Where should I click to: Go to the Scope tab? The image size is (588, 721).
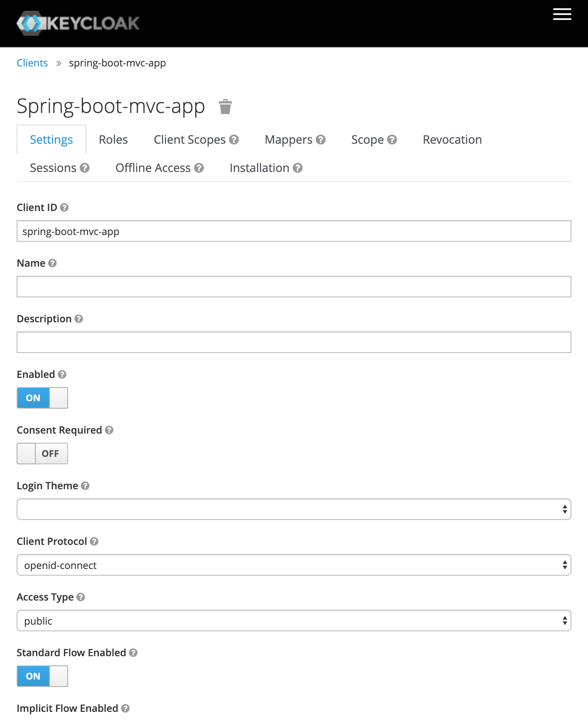[367, 140]
